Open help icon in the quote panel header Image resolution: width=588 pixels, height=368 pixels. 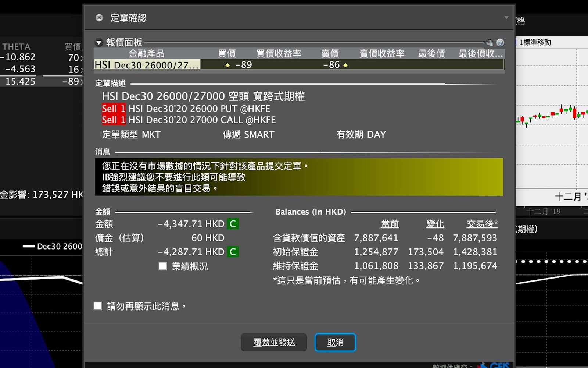click(x=500, y=43)
